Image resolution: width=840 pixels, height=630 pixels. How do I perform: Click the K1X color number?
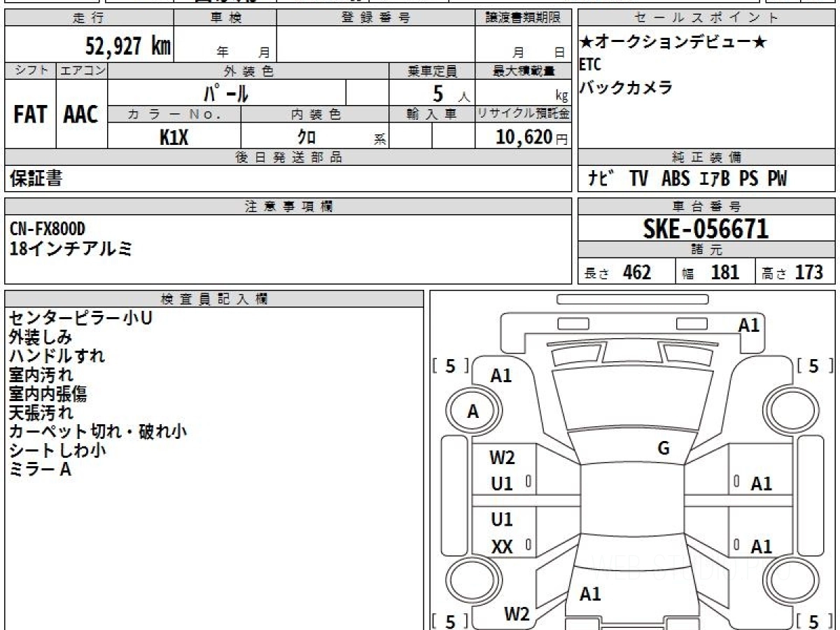pyautogui.click(x=174, y=137)
